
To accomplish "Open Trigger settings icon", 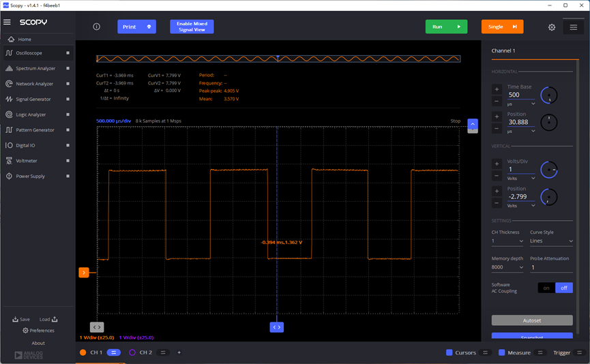I will click(580, 352).
